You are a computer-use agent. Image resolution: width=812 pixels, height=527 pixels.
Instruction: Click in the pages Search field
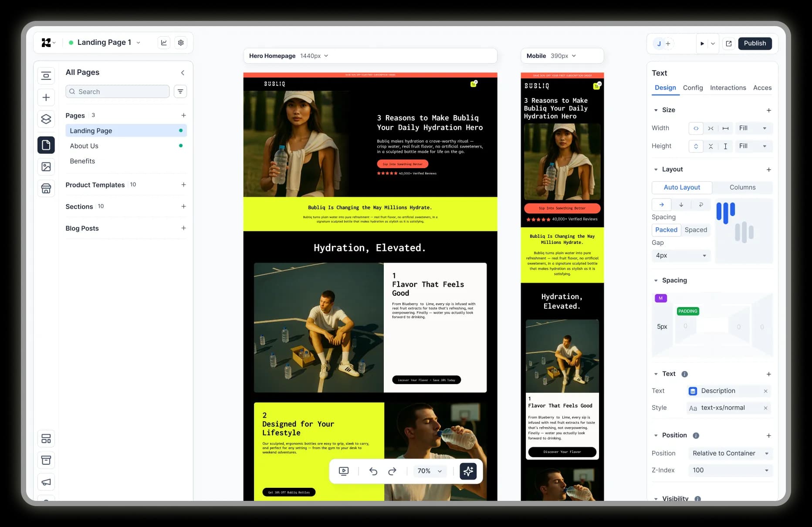(x=118, y=91)
